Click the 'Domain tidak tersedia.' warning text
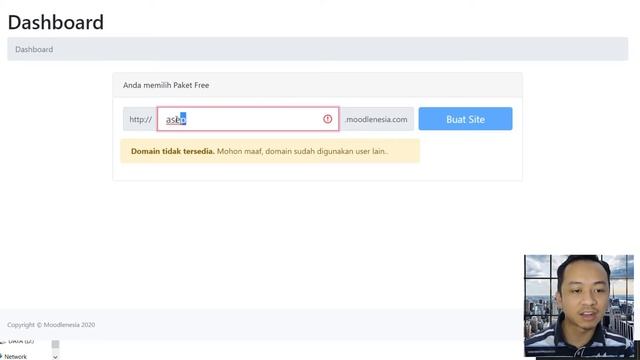The height and width of the screenshot is (360, 640). pos(173,151)
